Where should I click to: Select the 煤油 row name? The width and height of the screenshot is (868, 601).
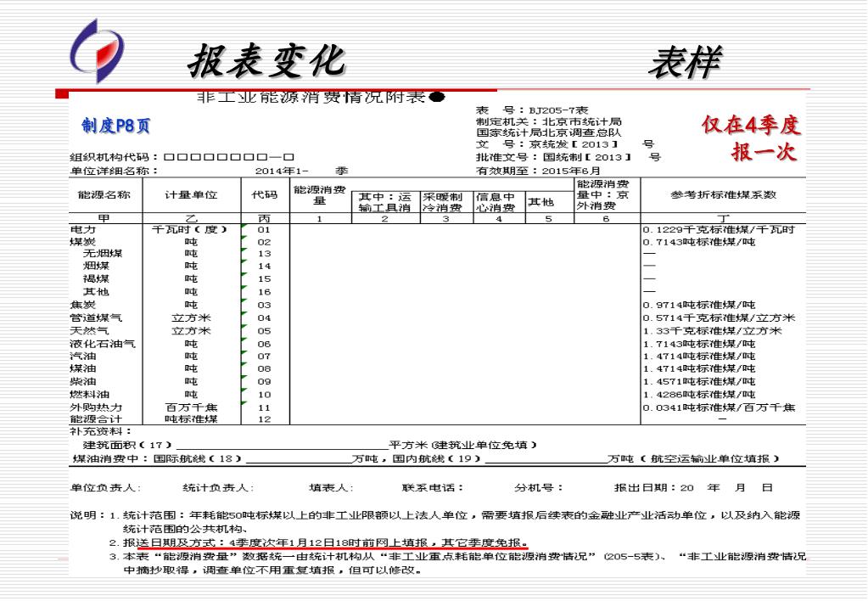pyautogui.click(x=83, y=368)
